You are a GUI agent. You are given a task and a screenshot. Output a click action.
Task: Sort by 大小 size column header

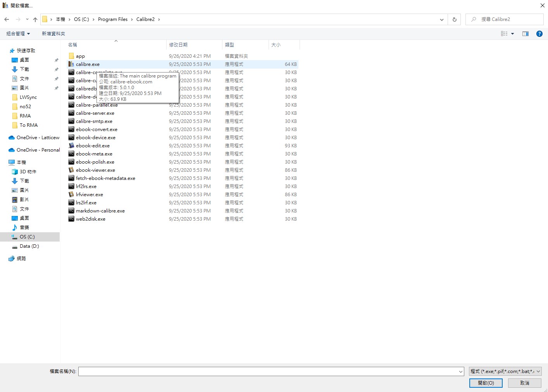pyautogui.click(x=284, y=45)
